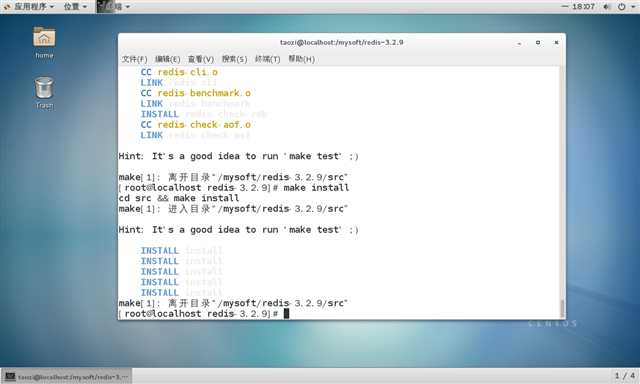Open the 编辑(E) menu in terminal
Image resolution: width=640 pixels, height=384 pixels.
click(x=167, y=59)
